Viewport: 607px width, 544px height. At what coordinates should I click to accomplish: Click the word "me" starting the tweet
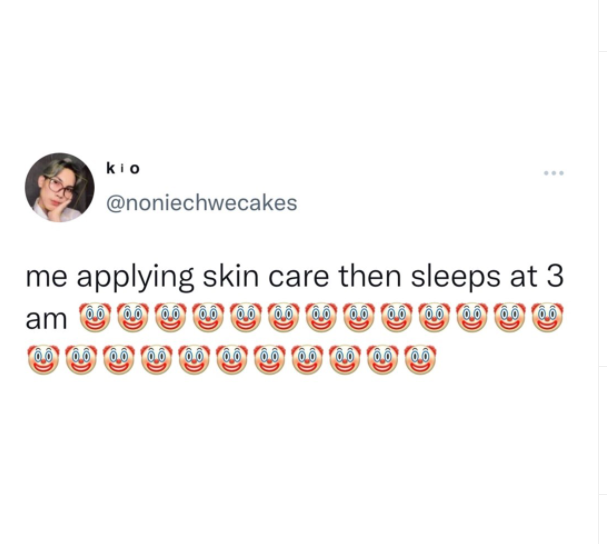coord(46,278)
